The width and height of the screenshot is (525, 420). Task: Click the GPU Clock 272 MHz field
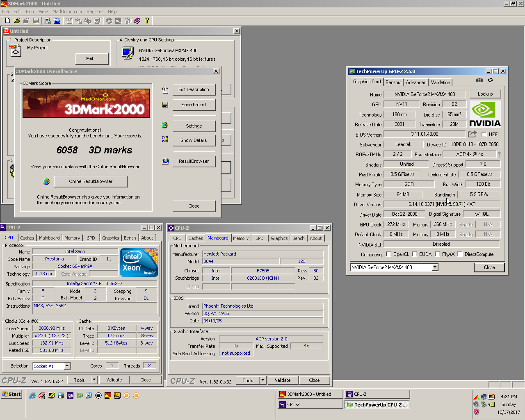[x=396, y=224]
